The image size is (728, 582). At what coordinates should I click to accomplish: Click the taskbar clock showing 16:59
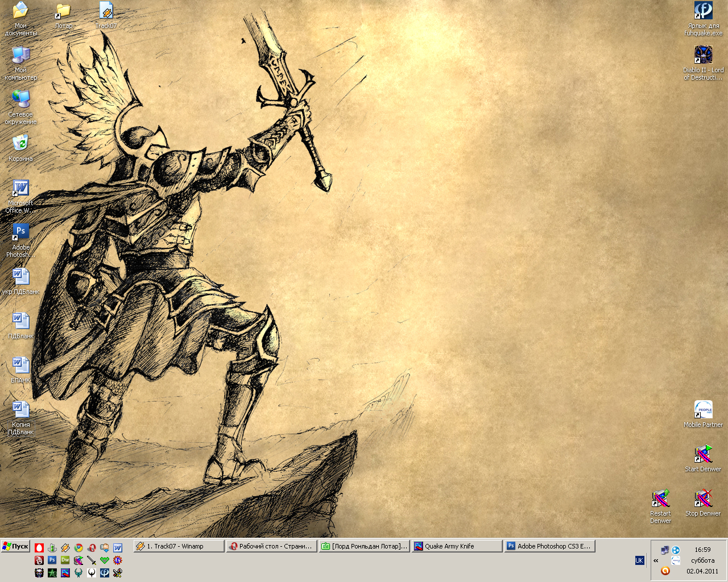coord(702,550)
